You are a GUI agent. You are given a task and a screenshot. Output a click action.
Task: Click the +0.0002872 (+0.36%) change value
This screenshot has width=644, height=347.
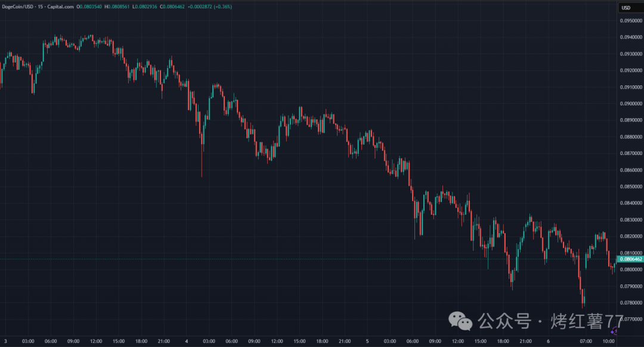coord(209,7)
